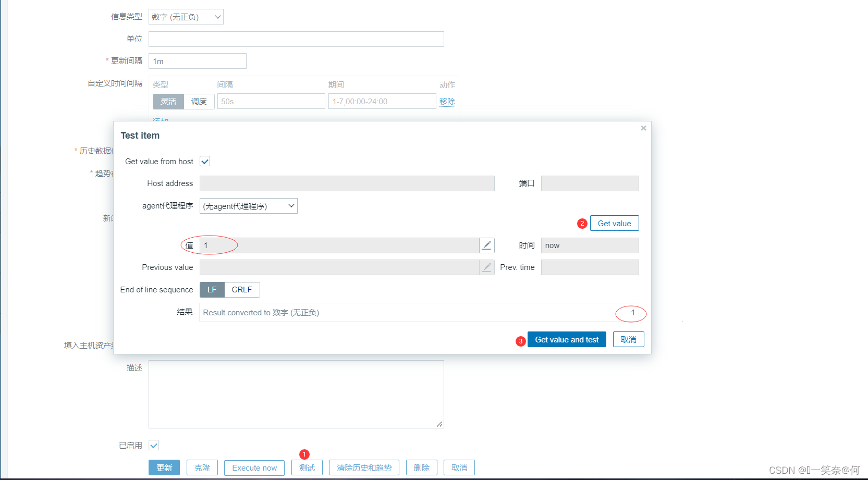Viewport: 868px width, 480px height.
Task: Click the 更新 button
Action: pyautogui.click(x=164, y=467)
